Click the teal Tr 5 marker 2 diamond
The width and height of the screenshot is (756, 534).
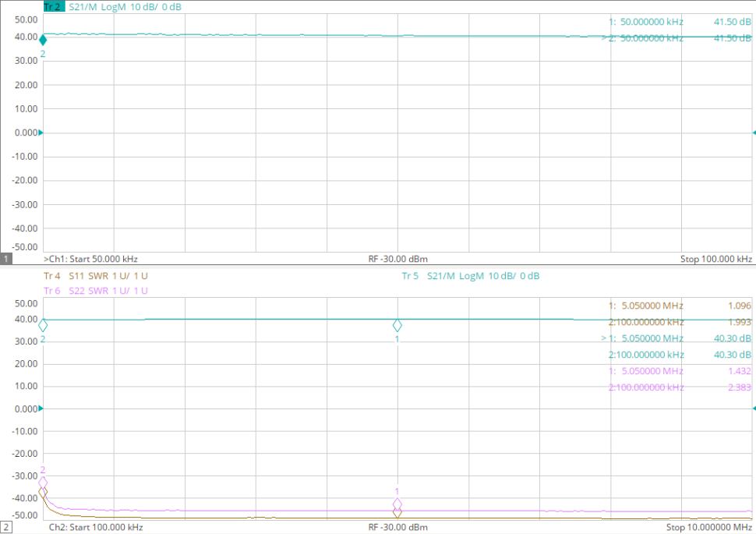click(x=43, y=326)
